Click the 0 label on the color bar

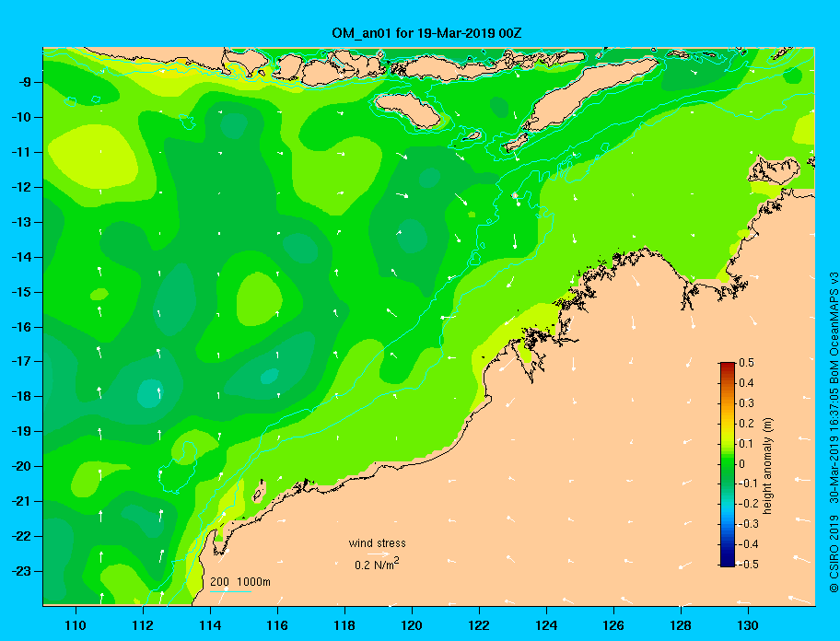[742, 464]
